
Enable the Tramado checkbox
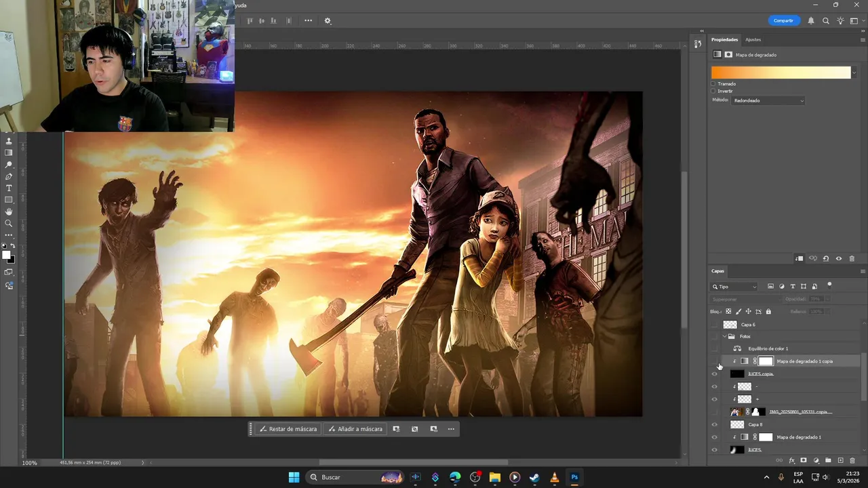pyautogui.click(x=713, y=84)
